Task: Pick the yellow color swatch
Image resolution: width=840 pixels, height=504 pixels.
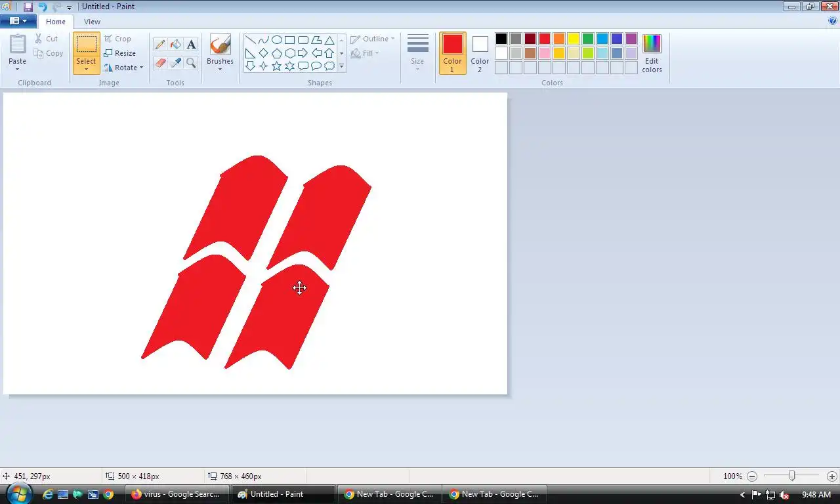Action: click(x=574, y=39)
